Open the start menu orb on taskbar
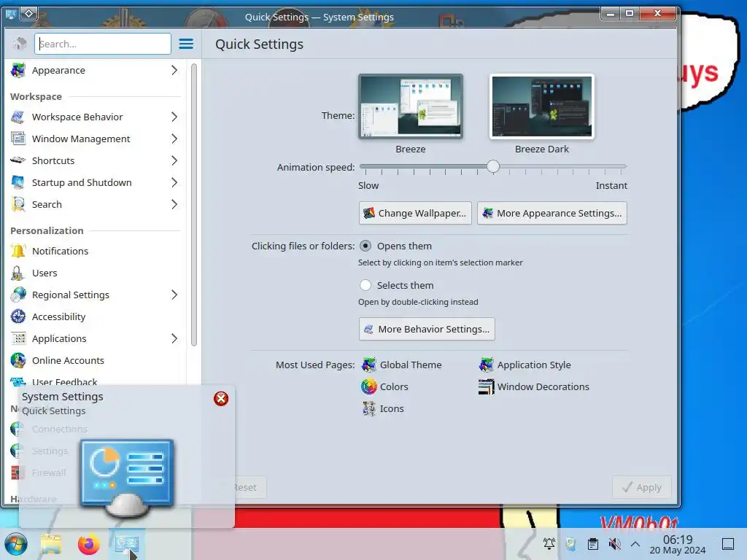This screenshot has width=747, height=560. [16, 544]
